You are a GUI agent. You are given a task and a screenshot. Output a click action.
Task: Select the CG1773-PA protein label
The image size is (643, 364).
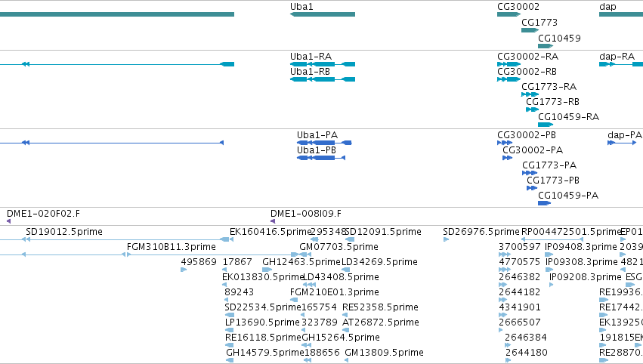pyautogui.click(x=549, y=165)
